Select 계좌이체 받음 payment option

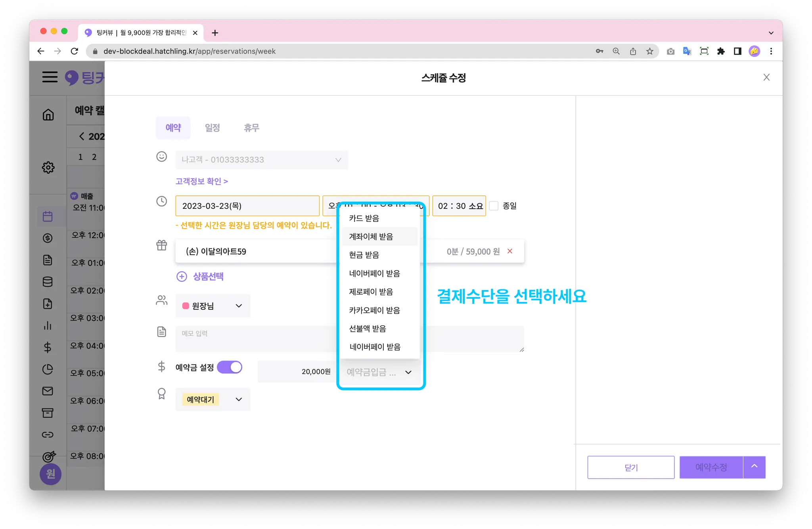[371, 237]
